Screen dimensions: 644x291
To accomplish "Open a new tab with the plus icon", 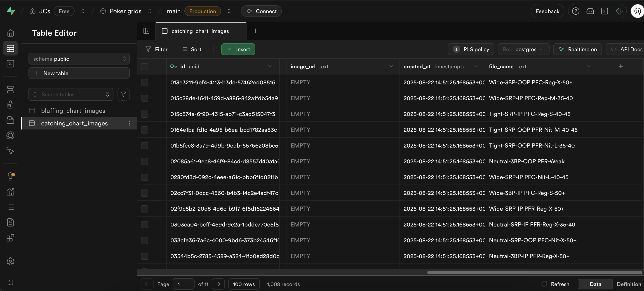I will pyautogui.click(x=255, y=31).
